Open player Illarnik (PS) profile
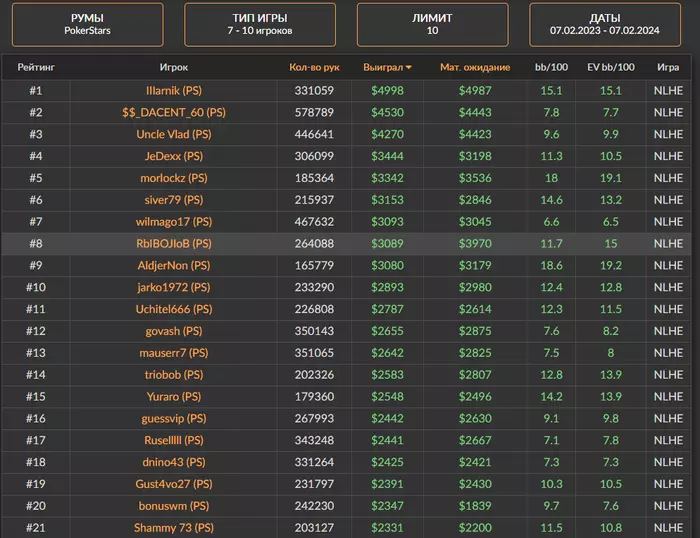 tap(174, 91)
